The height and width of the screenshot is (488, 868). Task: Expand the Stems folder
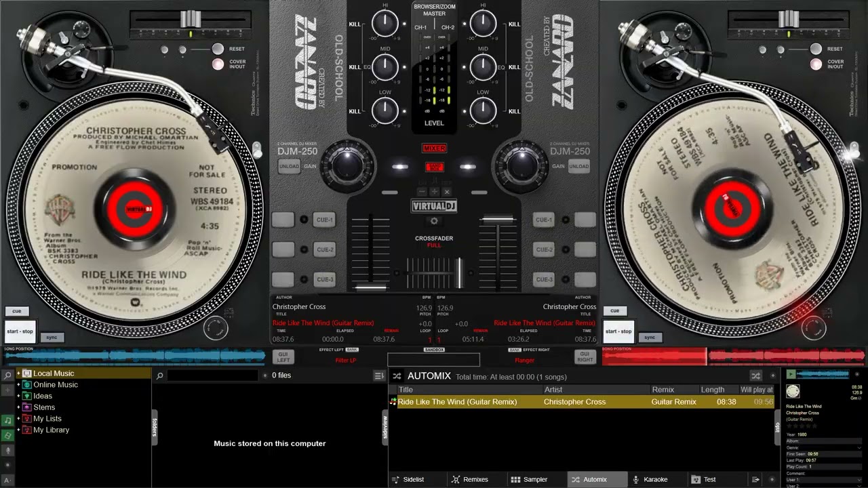pos(19,407)
